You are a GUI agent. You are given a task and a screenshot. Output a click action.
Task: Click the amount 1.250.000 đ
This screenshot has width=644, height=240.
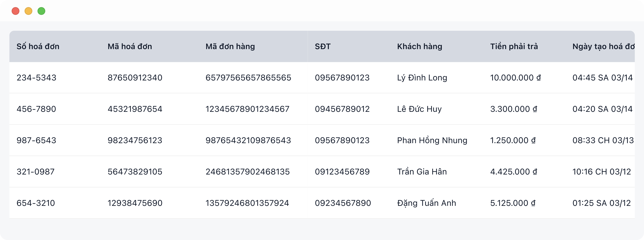tap(513, 140)
